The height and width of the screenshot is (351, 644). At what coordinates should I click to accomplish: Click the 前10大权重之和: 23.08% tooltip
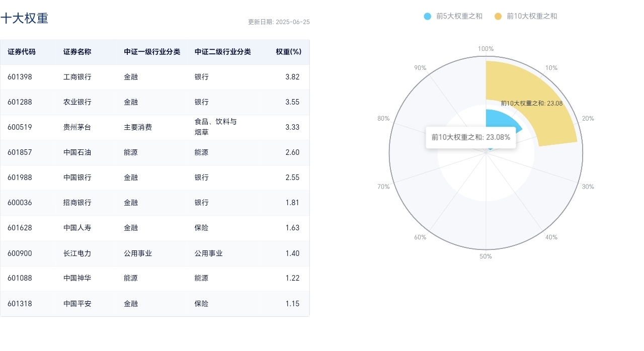(x=471, y=137)
